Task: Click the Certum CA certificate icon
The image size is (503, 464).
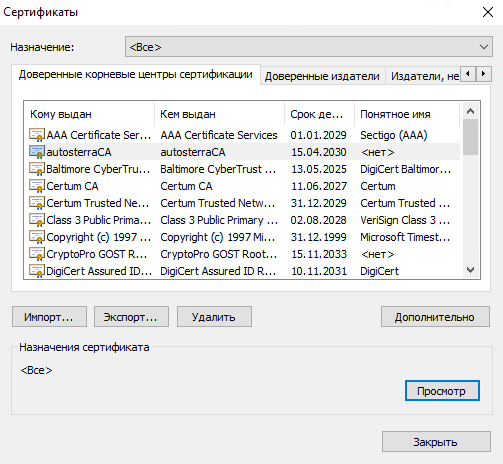Action: click(x=37, y=186)
